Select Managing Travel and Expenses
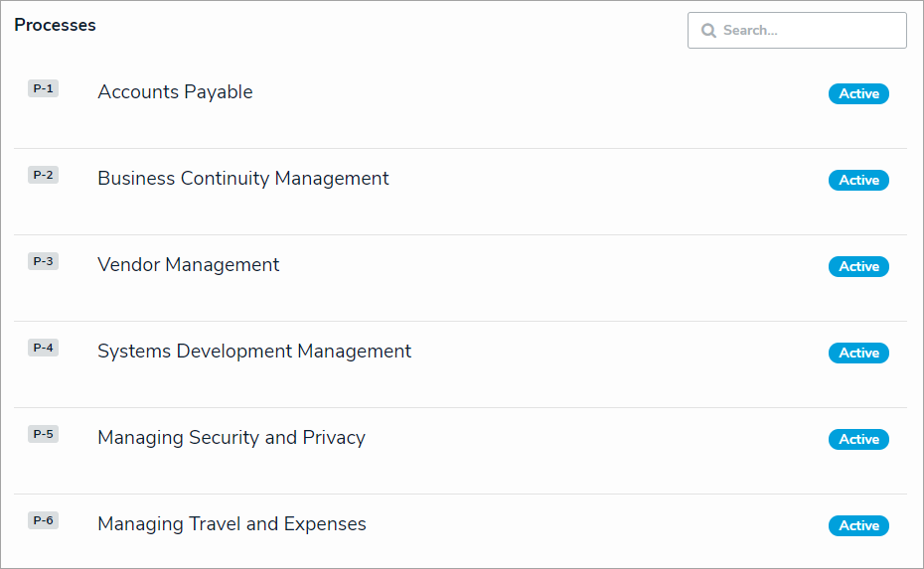The width and height of the screenshot is (924, 569). click(231, 524)
